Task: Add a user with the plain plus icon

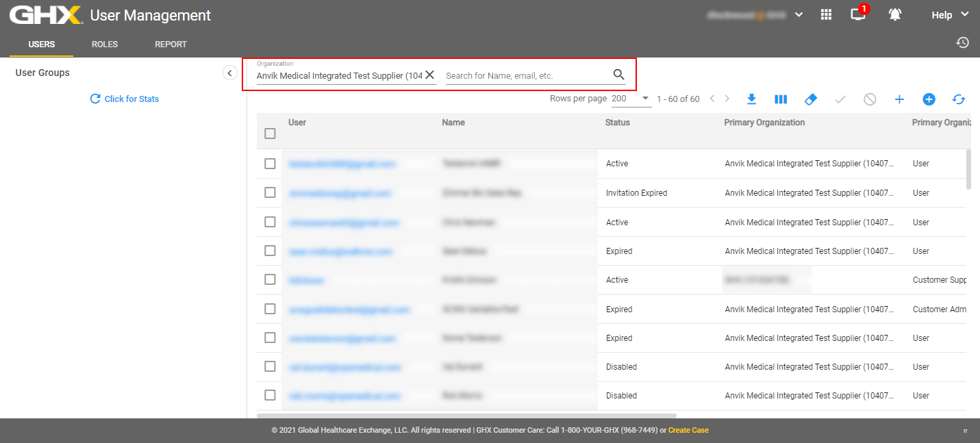Action: (x=899, y=99)
